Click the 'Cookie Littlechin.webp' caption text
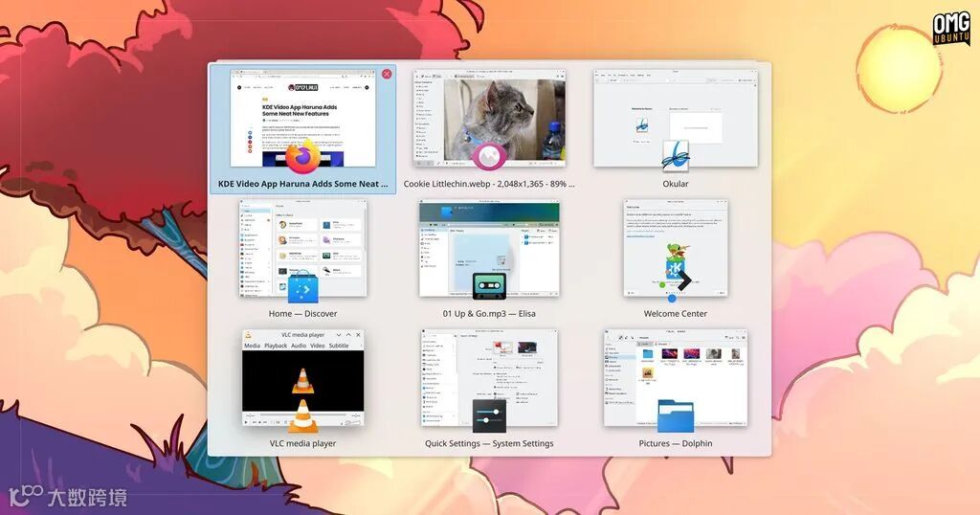This screenshot has width=980, height=515. (x=489, y=184)
